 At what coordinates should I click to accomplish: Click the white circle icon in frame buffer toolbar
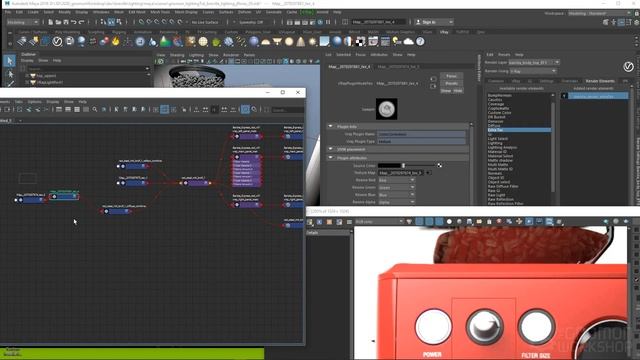(449, 222)
